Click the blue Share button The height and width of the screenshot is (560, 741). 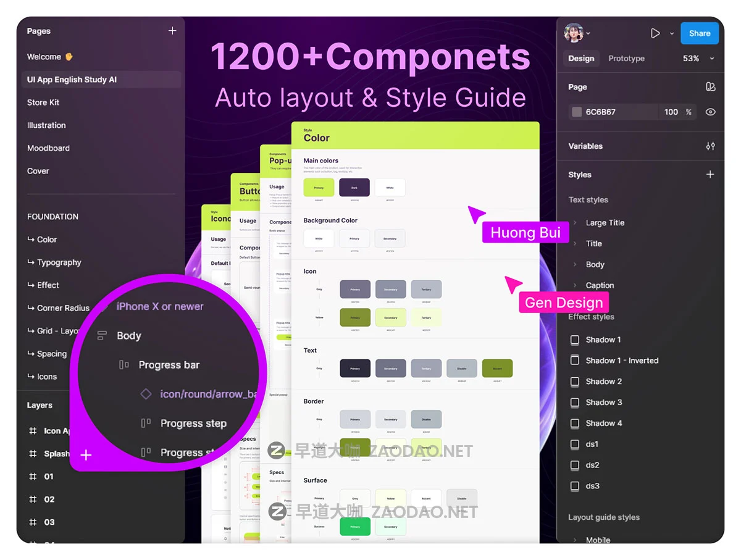click(699, 33)
